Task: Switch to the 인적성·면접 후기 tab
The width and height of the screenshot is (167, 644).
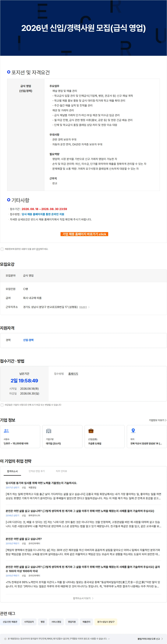Action: click(37, 471)
